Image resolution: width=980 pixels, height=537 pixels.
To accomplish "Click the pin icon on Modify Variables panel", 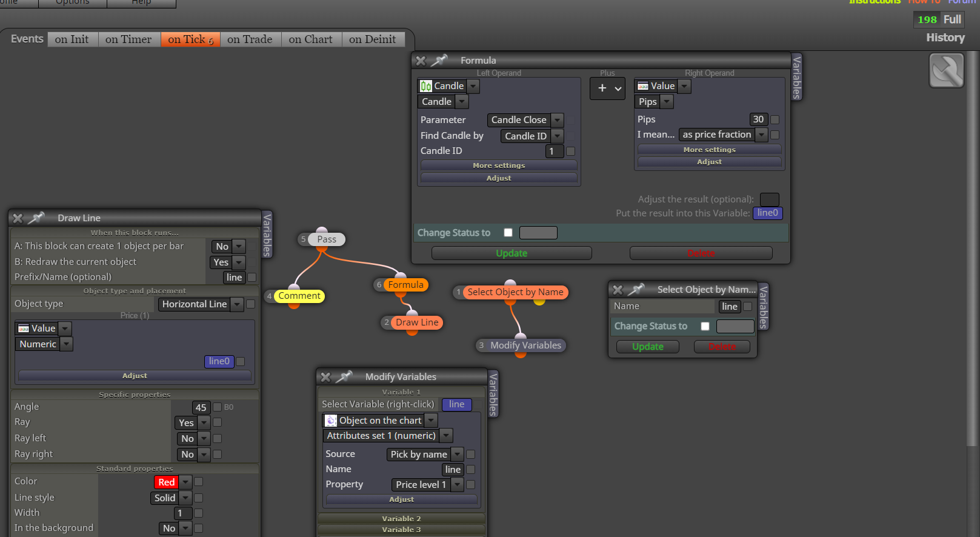I will 344,376.
